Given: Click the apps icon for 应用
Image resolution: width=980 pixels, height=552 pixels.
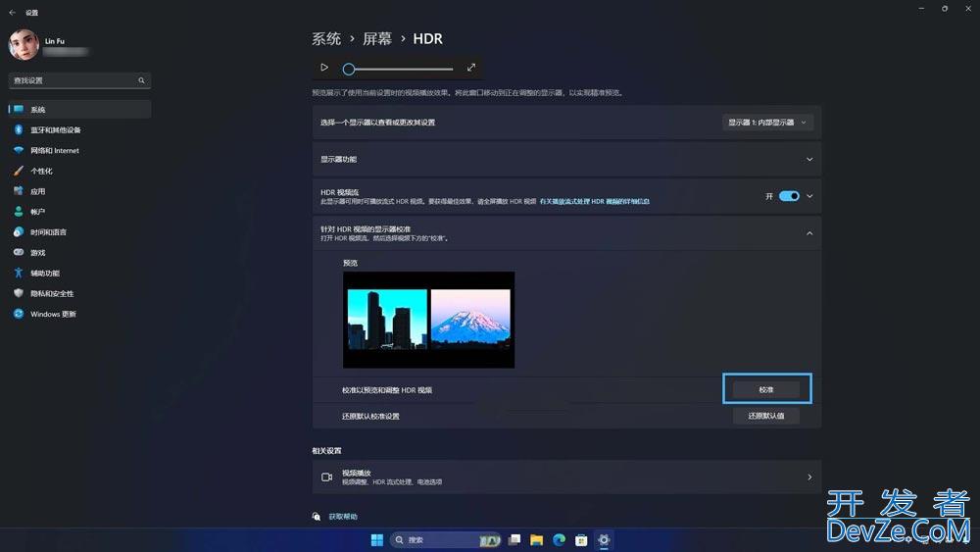Looking at the screenshot, I should click(x=19, y=191).
